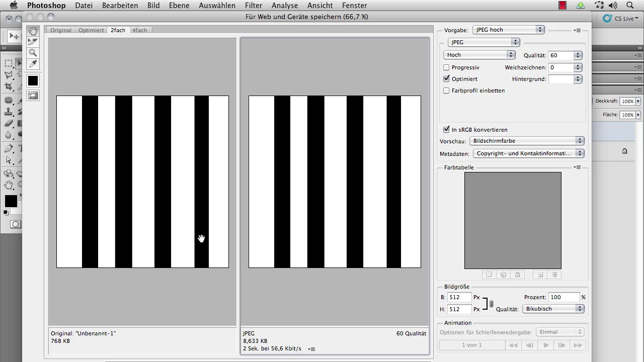Select the Rectangular Marquee tool in Photoshop's toolbox
This screenshot has height=362, width=644.
[9, 63]
